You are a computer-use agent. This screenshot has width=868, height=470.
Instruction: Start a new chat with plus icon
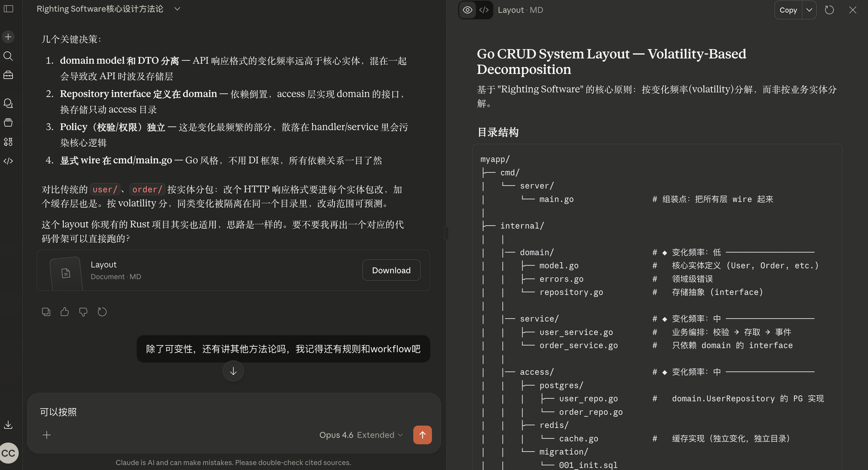click(8, 37)
